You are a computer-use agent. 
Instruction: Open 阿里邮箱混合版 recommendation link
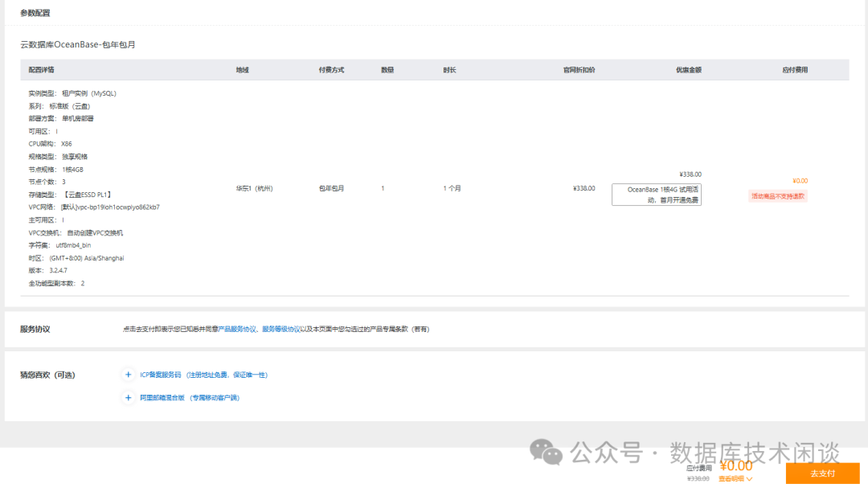(190, 398)
